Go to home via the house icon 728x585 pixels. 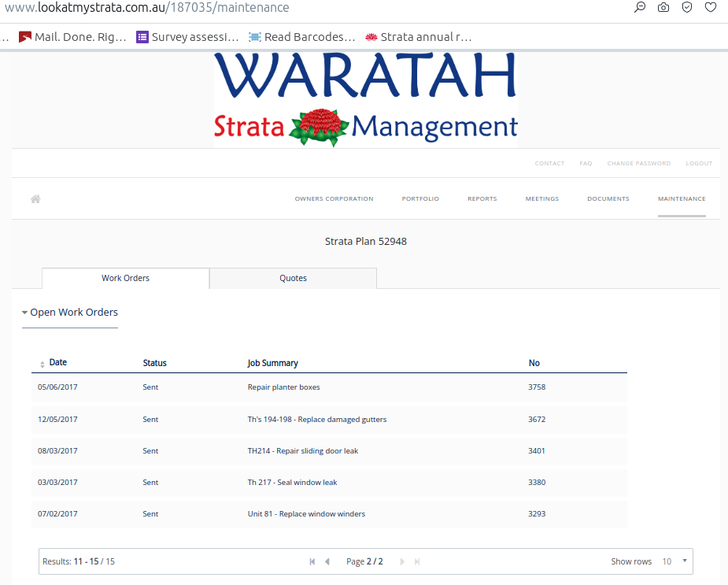(x=35, y=199)
